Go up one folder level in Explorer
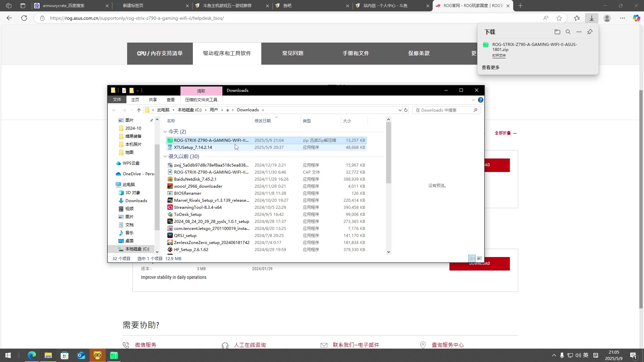The image size is (644, 362). pos(139,110)
